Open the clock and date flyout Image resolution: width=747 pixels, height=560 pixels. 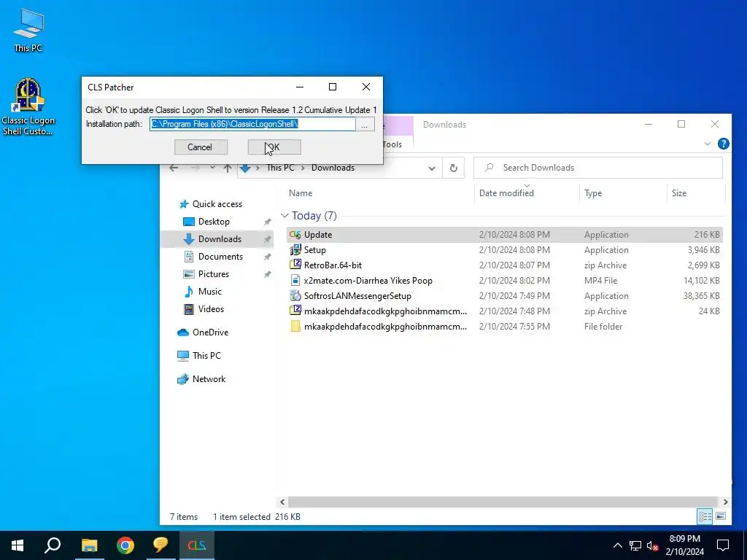(x=684, y=545)
